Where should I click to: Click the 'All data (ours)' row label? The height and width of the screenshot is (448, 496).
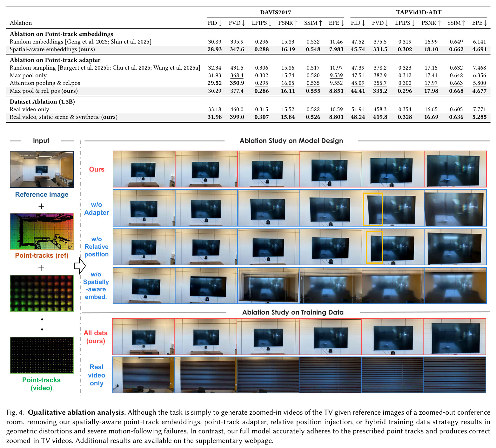point(96,337)
